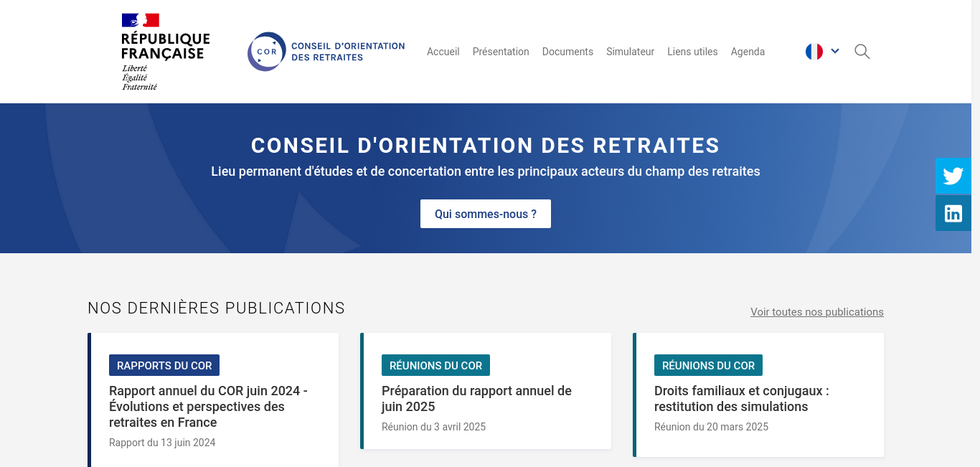Click the text Rapport du 13 juin 2024
Screen dimensions: 980x467
tap(162, 443)
